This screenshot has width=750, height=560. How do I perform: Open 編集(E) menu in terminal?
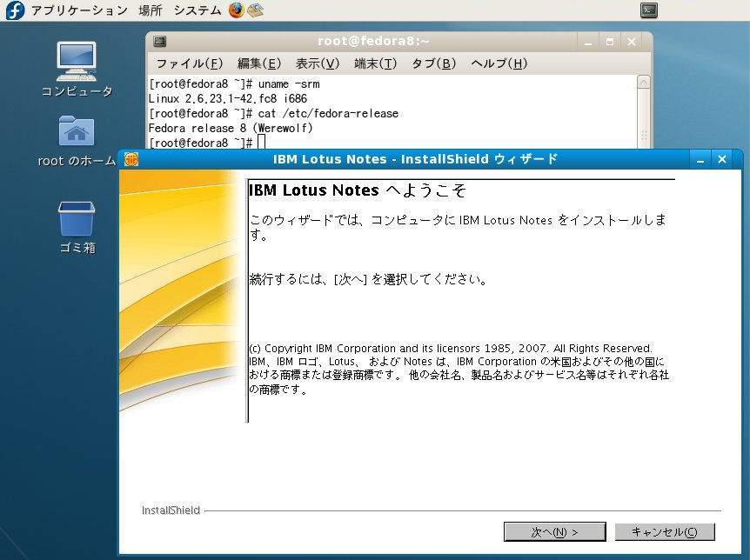point(258,63)
